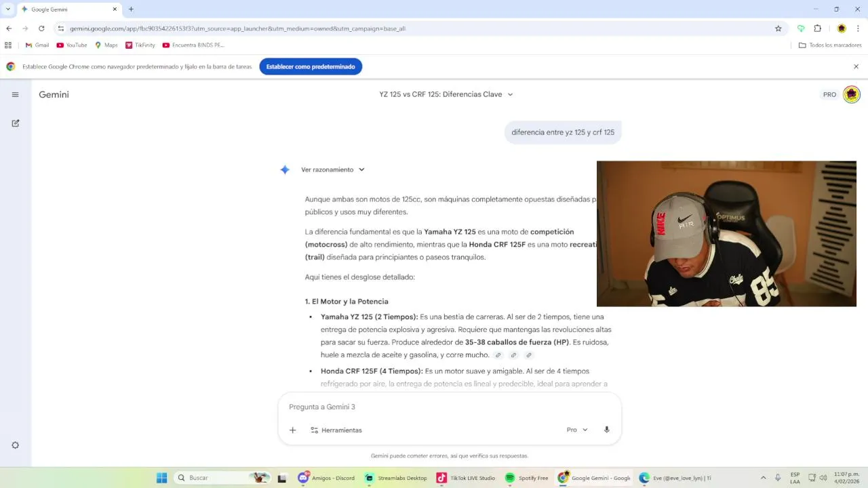Bookmark this page with the star icon
The height and width of the screenshot is (488, 868).
tap(778, 28)
